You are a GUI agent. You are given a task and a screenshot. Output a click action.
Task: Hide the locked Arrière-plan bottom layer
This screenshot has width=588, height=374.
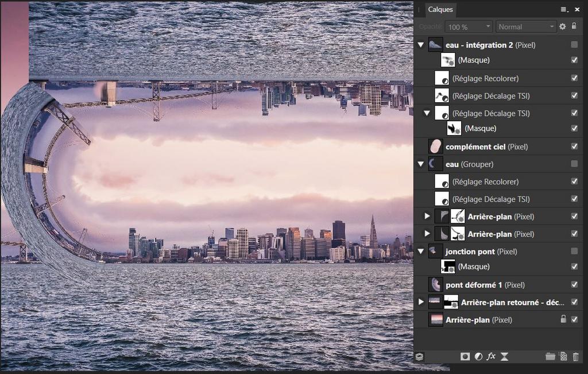point(574,319)
